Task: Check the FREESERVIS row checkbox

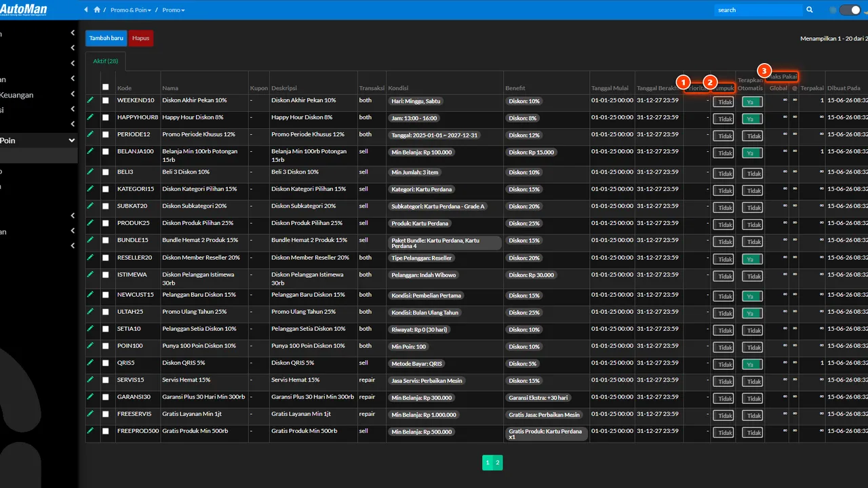Action: coord(105,413)
